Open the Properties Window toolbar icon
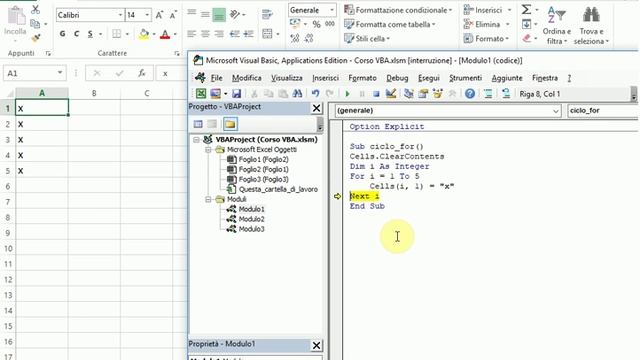This screenshot has width=640, height=360. [x=423, y=94]
